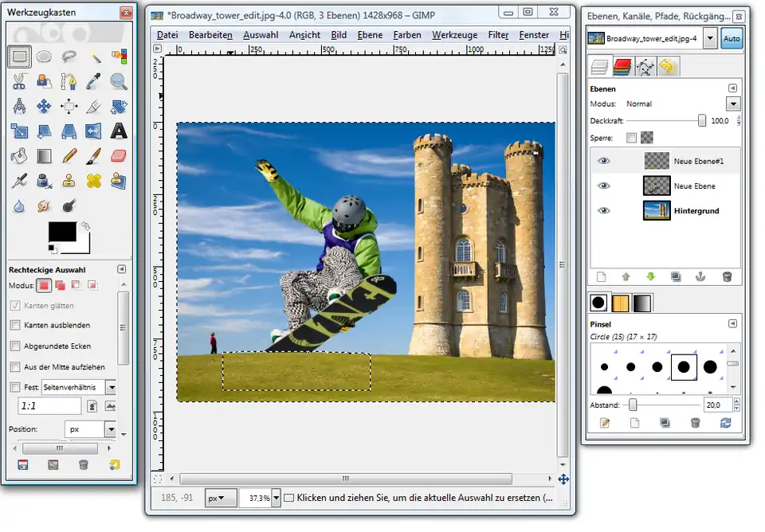The width and height of the screenshot is (765, 532).
Task: Select the Text tool
Action: pos(119,131)
